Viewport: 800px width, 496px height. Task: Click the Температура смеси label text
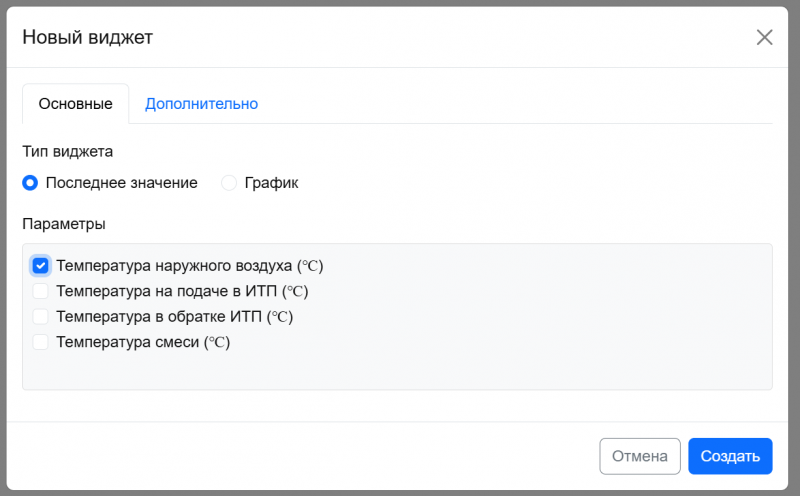pyautogui.click(x=143, y=342)
